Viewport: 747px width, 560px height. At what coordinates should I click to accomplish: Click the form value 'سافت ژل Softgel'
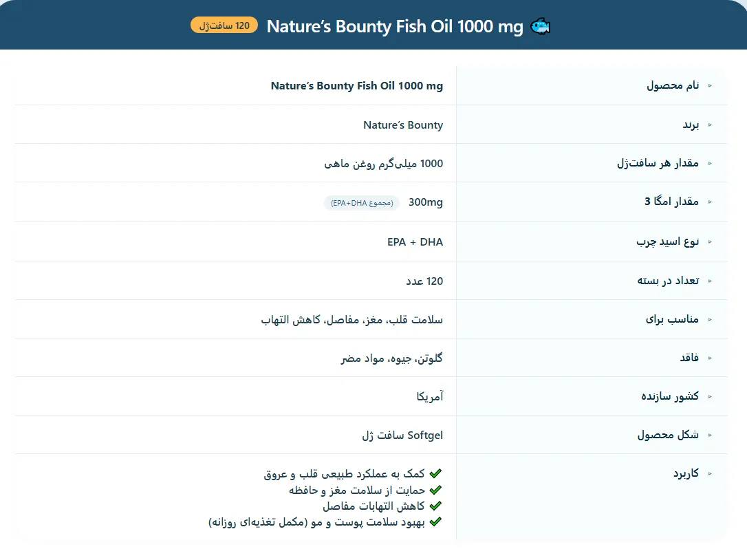[x=402, y=435]
